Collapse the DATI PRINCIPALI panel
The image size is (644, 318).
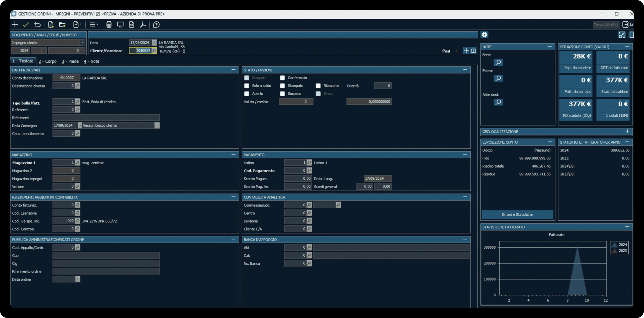click(x=233, y=70)
